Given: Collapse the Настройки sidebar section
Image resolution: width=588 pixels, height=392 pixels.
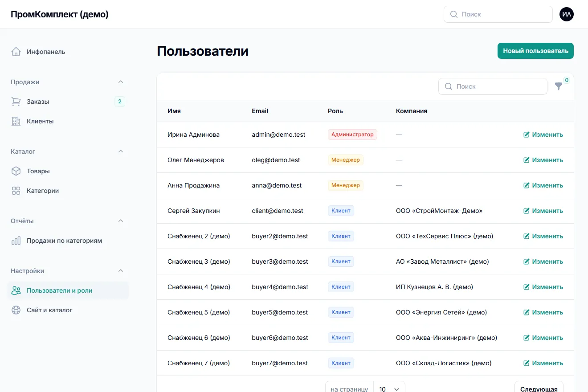Looking at the screenshot, I should pos(120,271).
